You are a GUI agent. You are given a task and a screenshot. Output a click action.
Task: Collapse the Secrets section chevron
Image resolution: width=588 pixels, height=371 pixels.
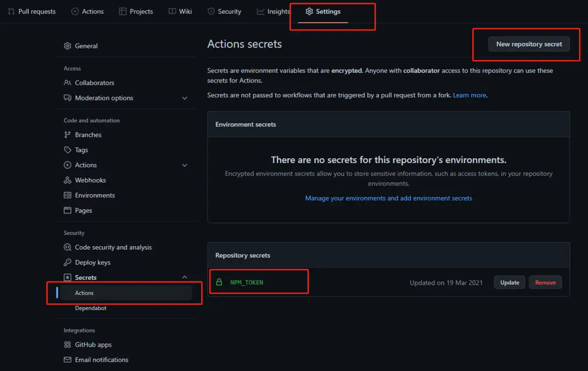coord(185,277)
